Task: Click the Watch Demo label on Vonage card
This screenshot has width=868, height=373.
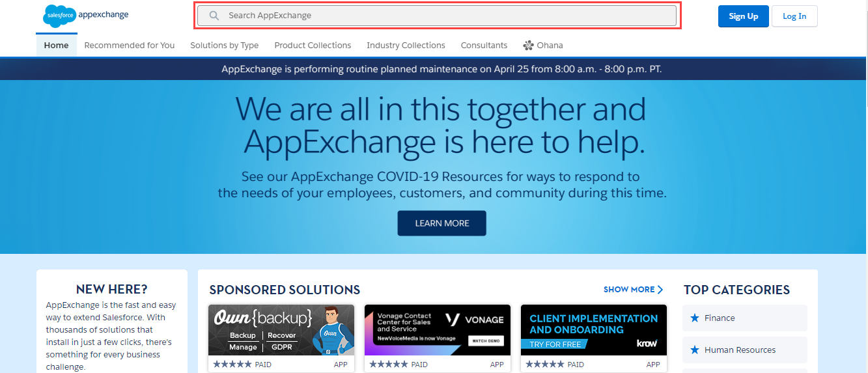Action: [x=486, y=340]
